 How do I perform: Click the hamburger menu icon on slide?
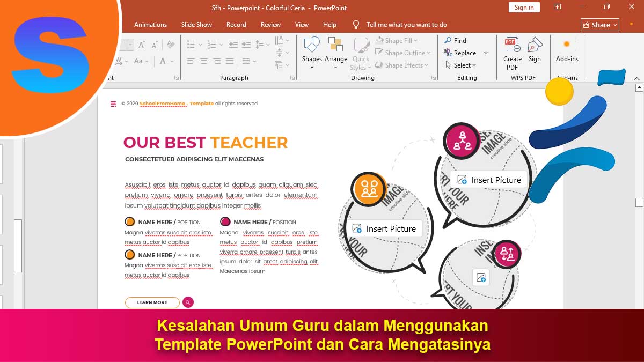113,104
